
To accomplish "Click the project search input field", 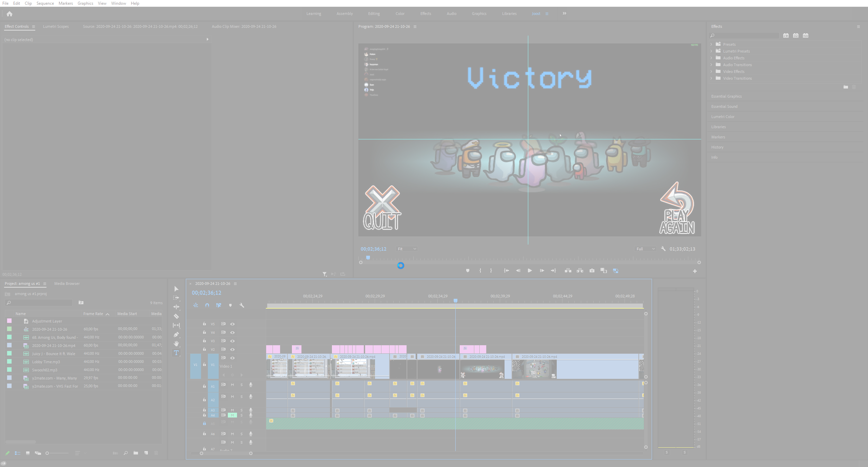I will coord(41,303).
